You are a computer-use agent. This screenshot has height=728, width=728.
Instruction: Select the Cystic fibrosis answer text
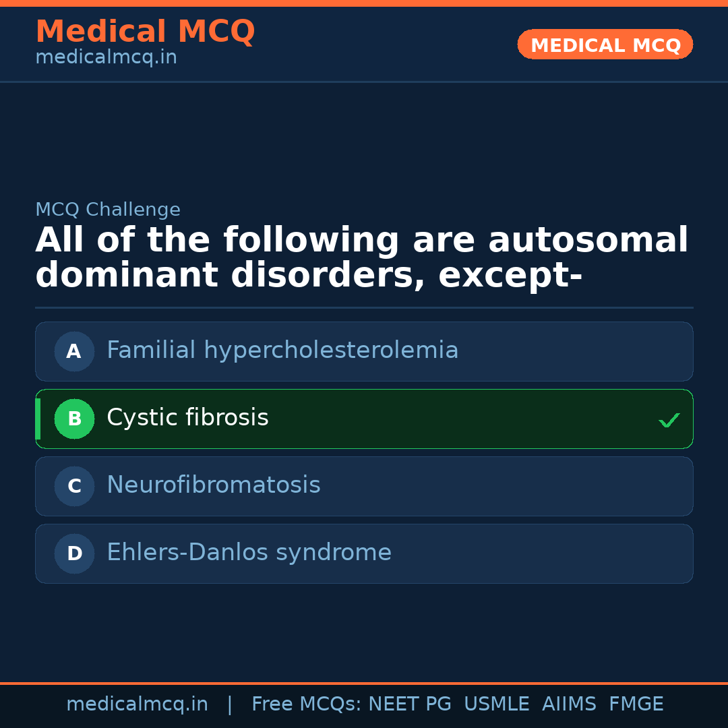(x=187, y=418)
